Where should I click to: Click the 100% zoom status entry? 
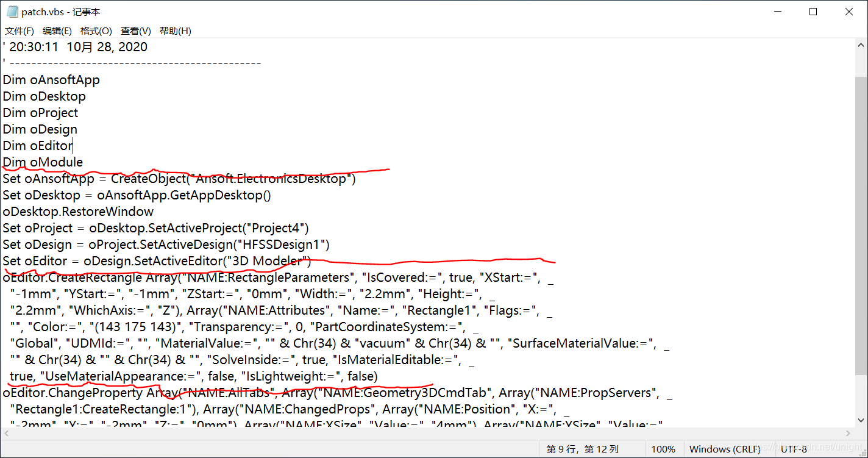click(x=663, y=449)
